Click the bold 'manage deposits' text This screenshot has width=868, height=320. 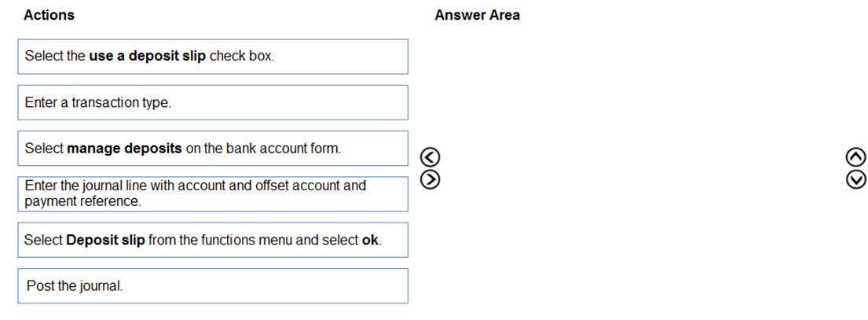click(x=125, y=149)
